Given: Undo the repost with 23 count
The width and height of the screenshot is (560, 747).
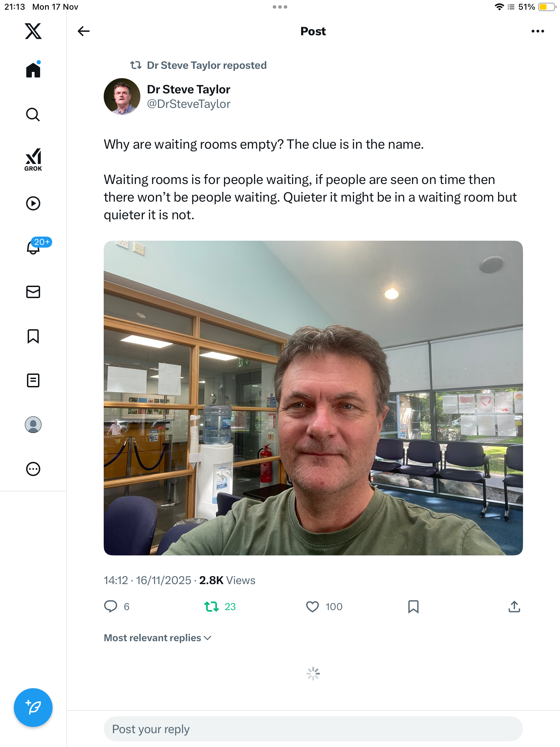Looking at the screenshot, I should click(212, 607).
